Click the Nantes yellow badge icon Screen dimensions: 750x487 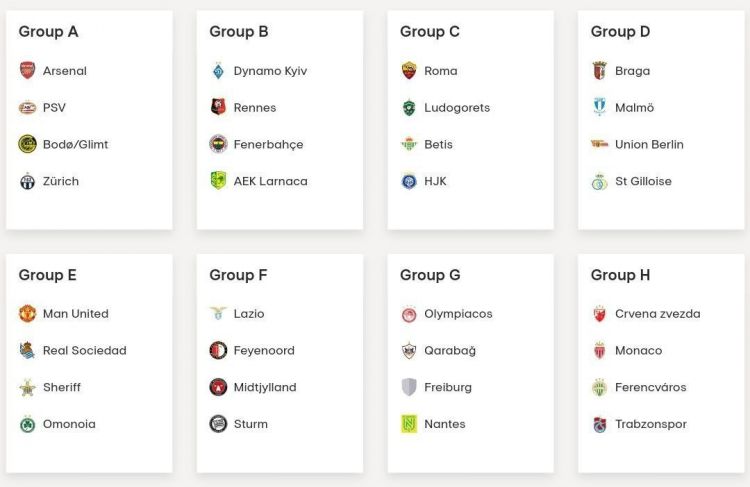[x=409, y=424]
